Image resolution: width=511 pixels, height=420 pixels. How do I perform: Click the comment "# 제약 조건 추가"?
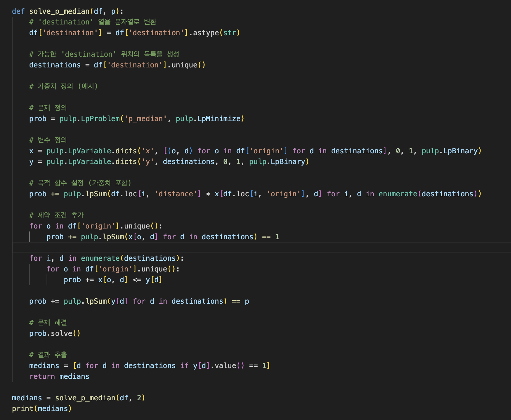[56, 215]
